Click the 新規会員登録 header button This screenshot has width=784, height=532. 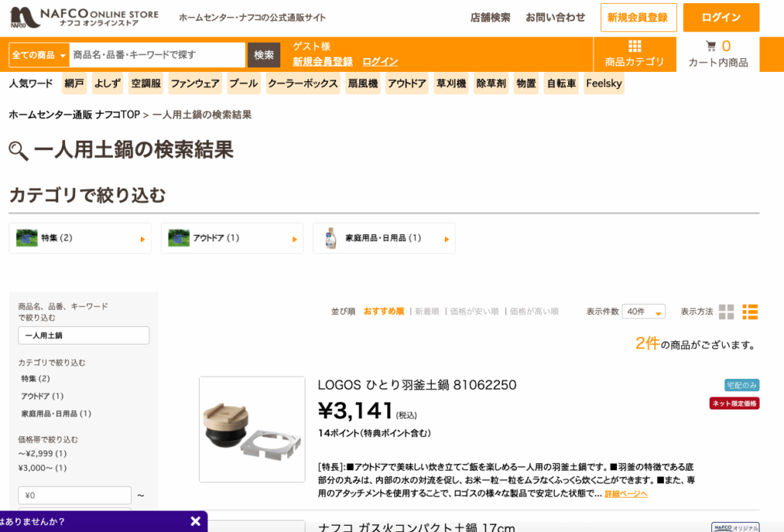click(639, 18)
